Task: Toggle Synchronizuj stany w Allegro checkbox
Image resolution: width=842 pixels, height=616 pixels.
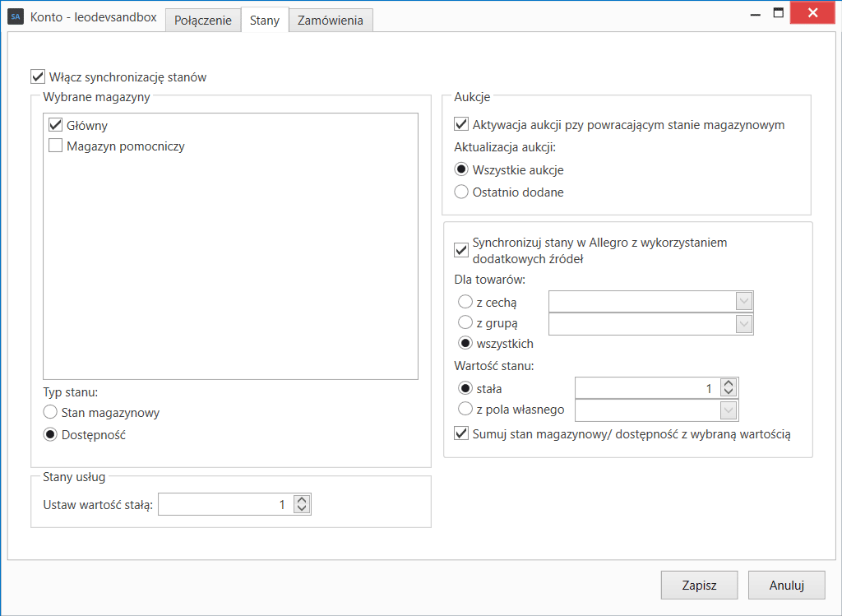Action: (x=461, y=250)
